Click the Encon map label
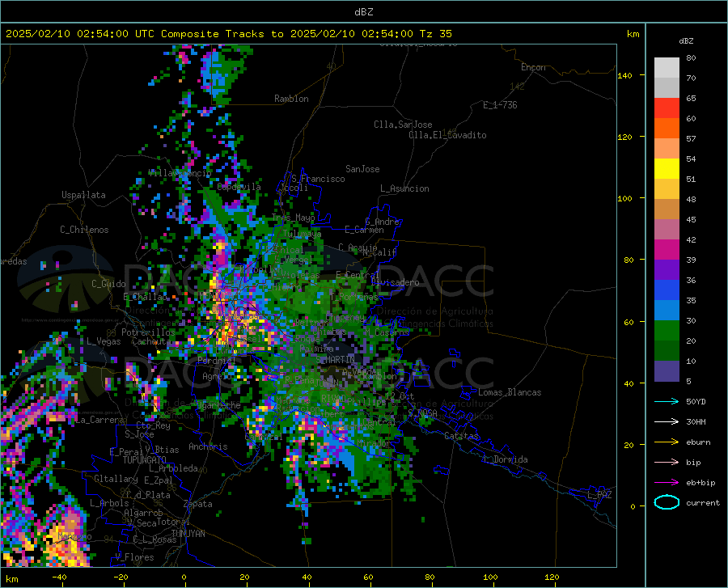728x588 pixels. click(533, 67)
